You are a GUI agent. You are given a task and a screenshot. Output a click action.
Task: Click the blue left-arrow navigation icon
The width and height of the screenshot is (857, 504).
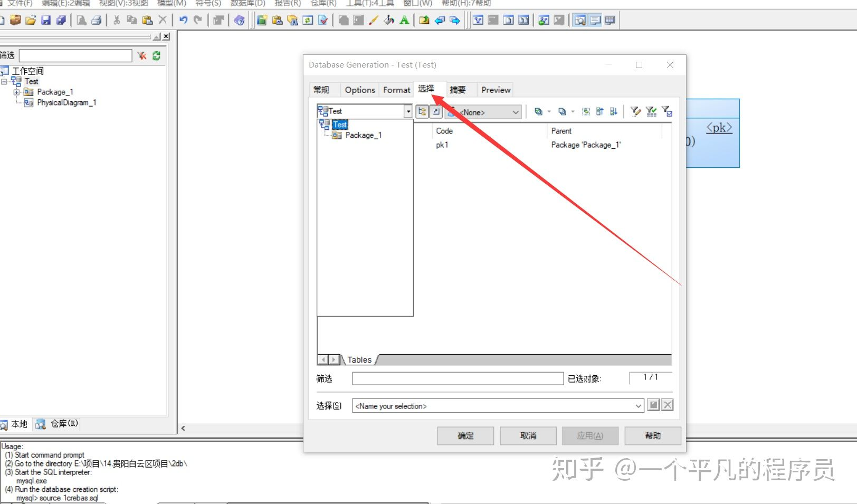click(x=440, y=21)
